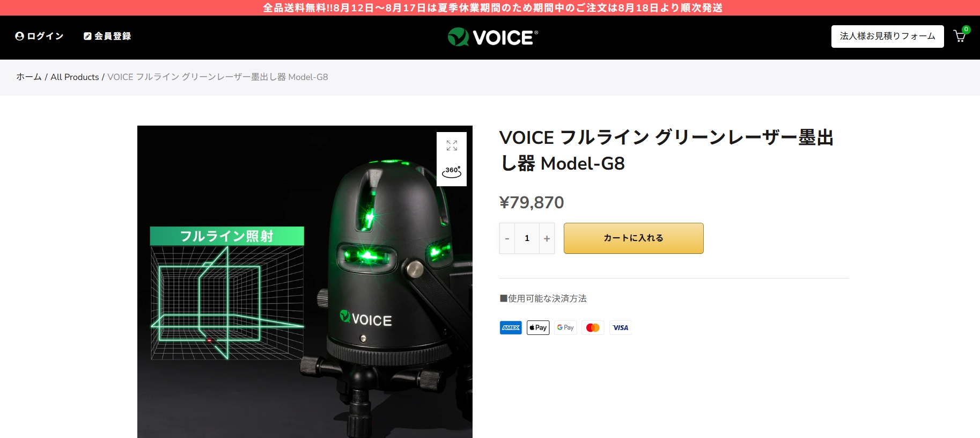This screenshot has width=980, height=438.
Task: Click the quantity input field
Action: tap(527, 238)
